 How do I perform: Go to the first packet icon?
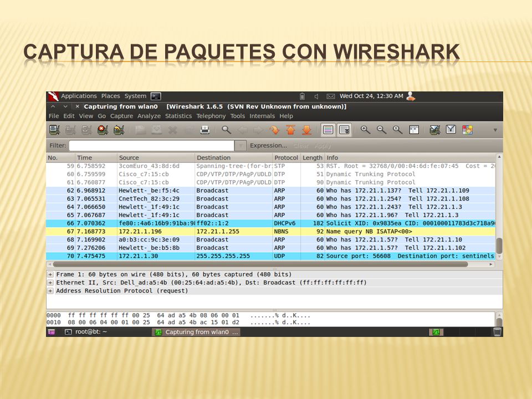click(291, 130)
